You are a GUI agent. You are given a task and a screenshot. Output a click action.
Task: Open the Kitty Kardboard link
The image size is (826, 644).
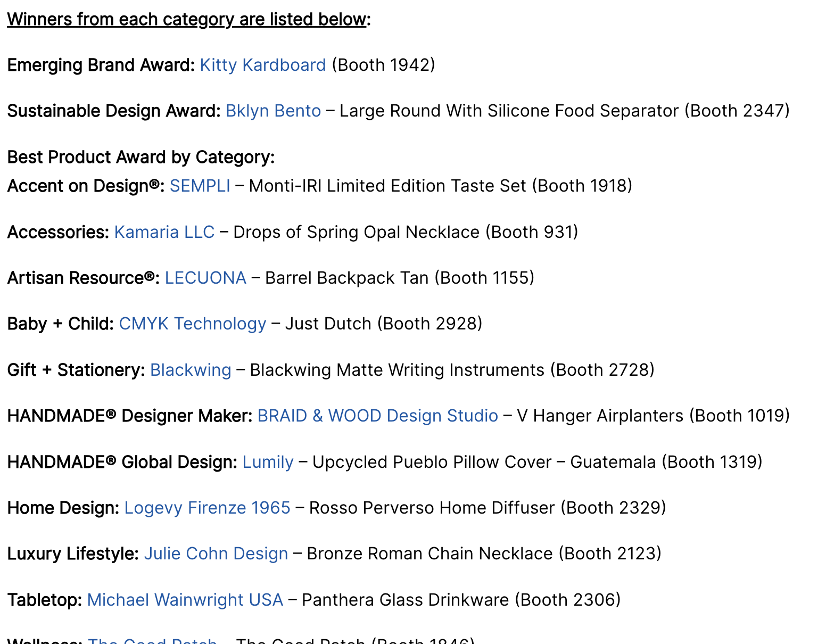pos(262,65)
